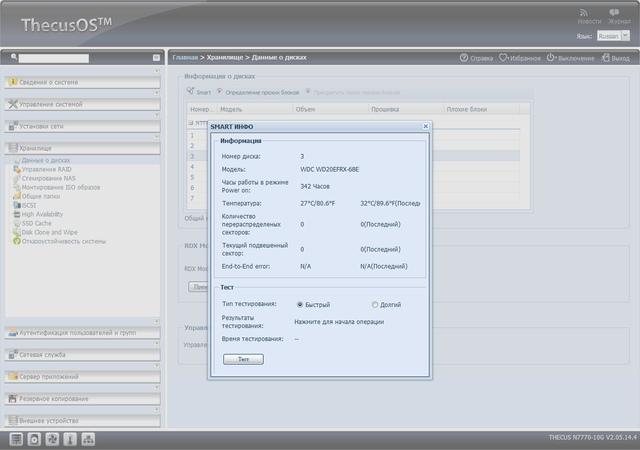Image resolution: width=640 pixels, height=450 pixels.
Task: Click the Номер column header
Action: [202, 109]
